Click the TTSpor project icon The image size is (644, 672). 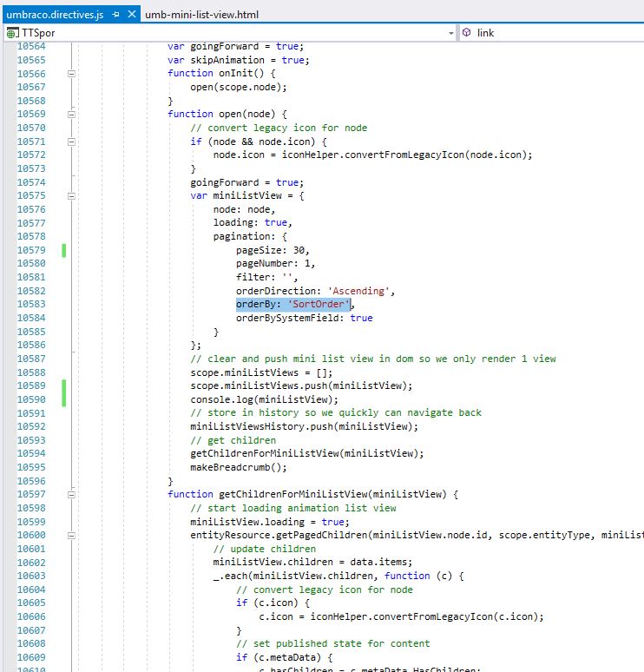click(x=12, y=33)
